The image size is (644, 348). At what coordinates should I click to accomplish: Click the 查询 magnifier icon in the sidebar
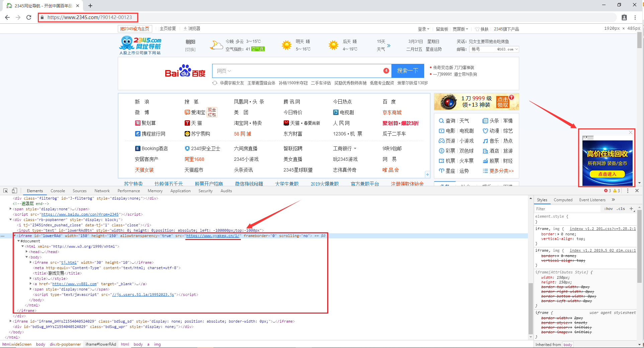coord(442,121)
